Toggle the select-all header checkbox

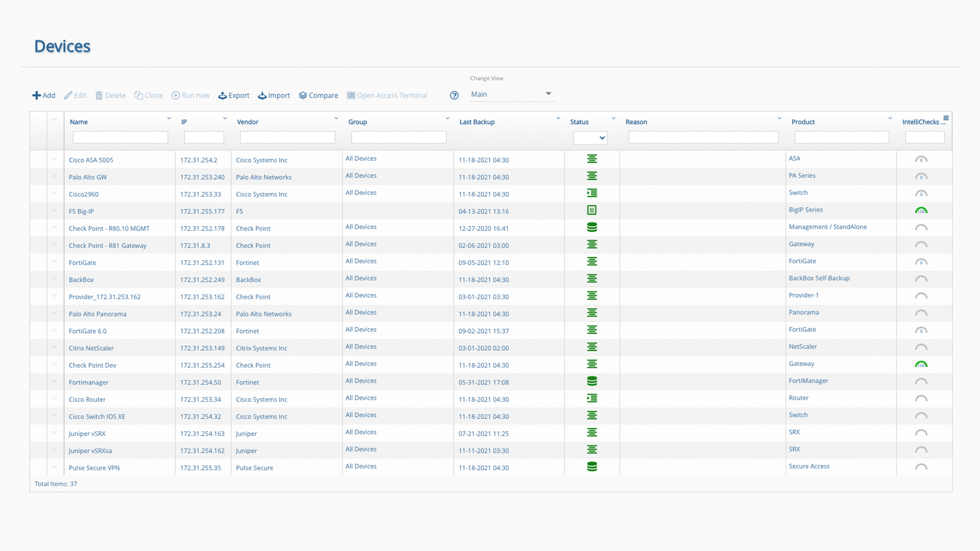[x=54, y=119]
